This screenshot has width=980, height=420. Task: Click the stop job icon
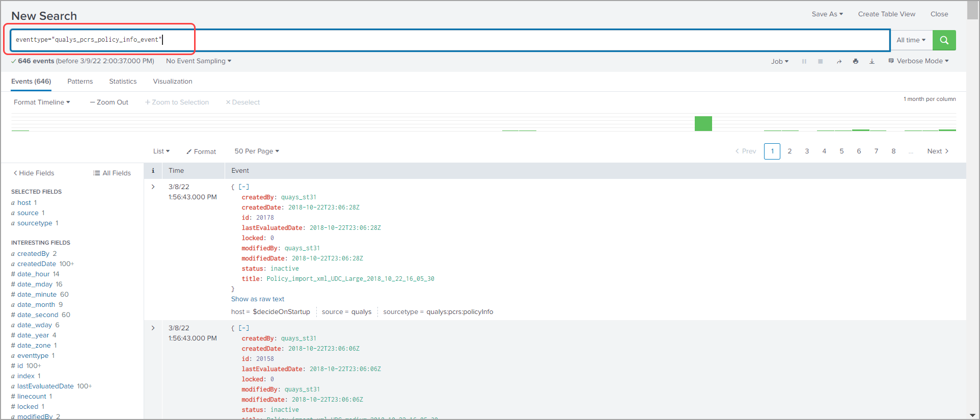click(820, 61)
